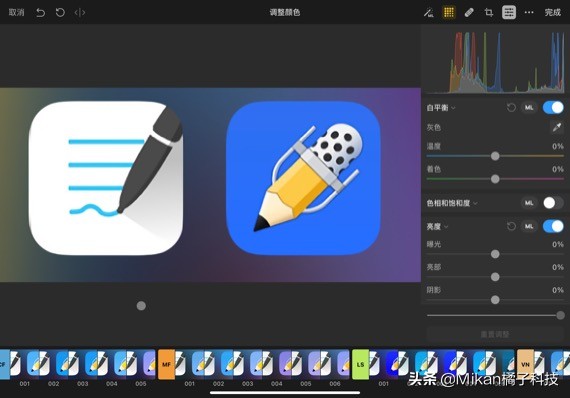Click the 着色 slider handle
Image resolution: width=570 pixels, height=398 pixels.
pos(495,179)
